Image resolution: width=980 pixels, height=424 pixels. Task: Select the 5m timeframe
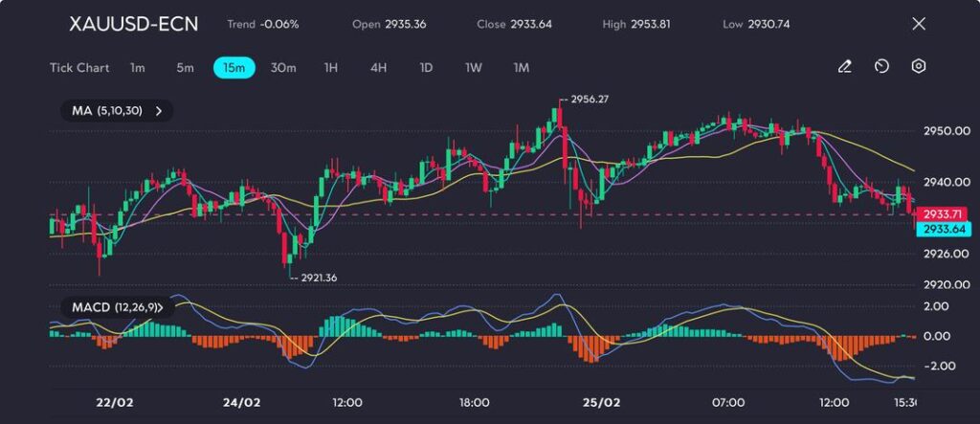coord(185,68)
